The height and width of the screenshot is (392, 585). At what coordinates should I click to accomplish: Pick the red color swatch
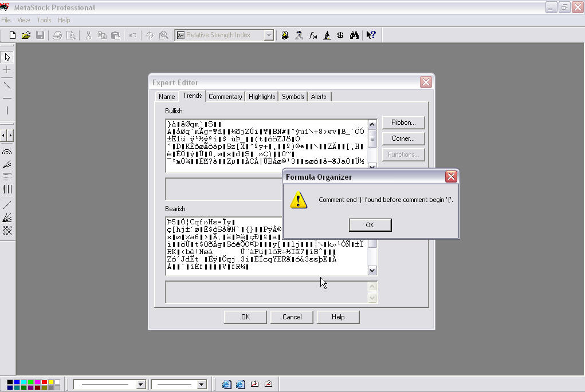click(44, 382)
